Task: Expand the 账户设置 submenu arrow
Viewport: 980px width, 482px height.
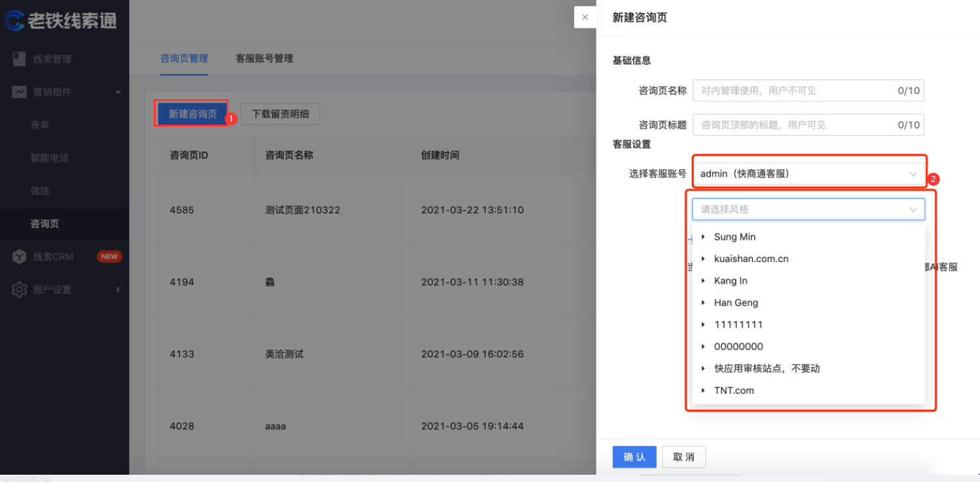Action: pos(118,290)
